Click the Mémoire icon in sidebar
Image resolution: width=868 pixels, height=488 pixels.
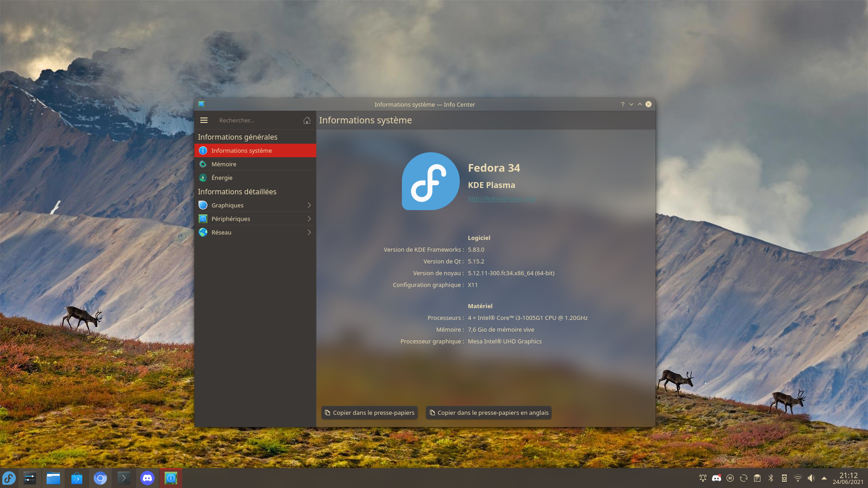[203, 164]
